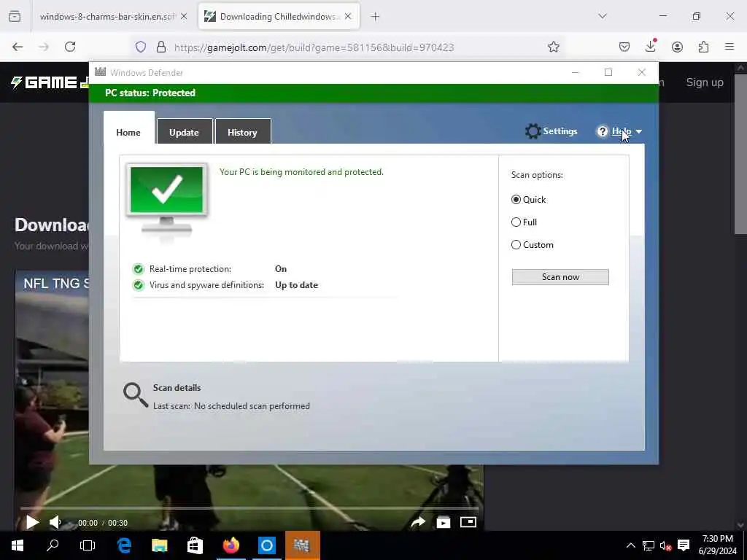Switch to the History tab
747x560 pixels.
click(x=243, y=132)
